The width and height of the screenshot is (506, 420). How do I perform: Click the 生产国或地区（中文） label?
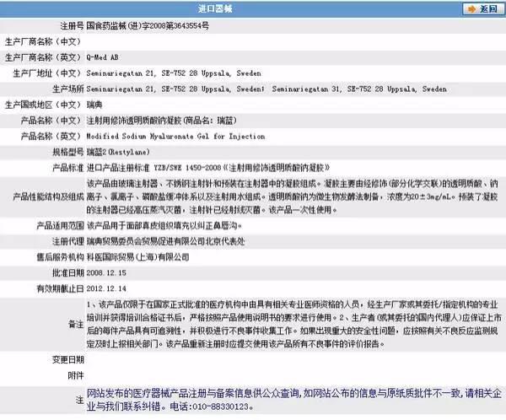click(43, 105)
